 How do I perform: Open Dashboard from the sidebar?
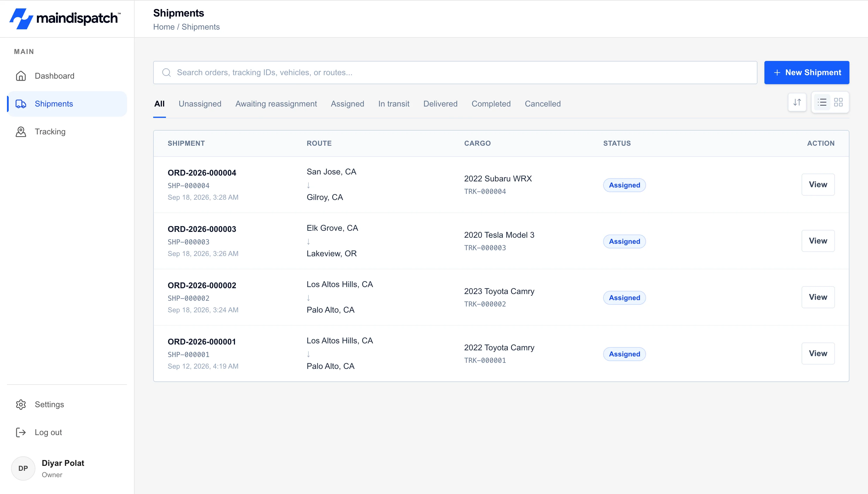point(67,76)
